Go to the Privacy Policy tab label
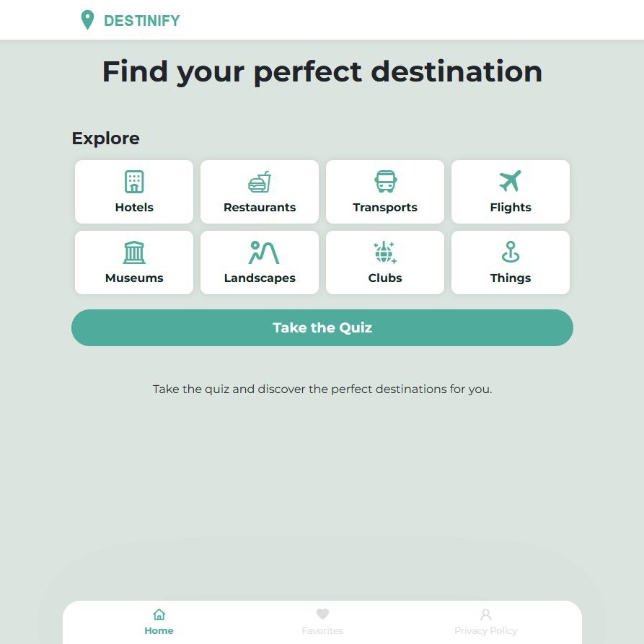This screenshot has height=644, width=644. (x=485, y=631)
